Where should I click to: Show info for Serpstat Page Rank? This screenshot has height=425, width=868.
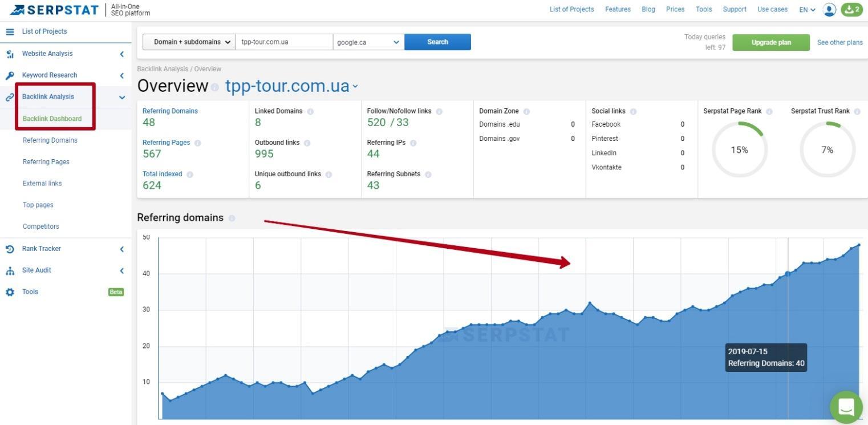click(769, 111)
